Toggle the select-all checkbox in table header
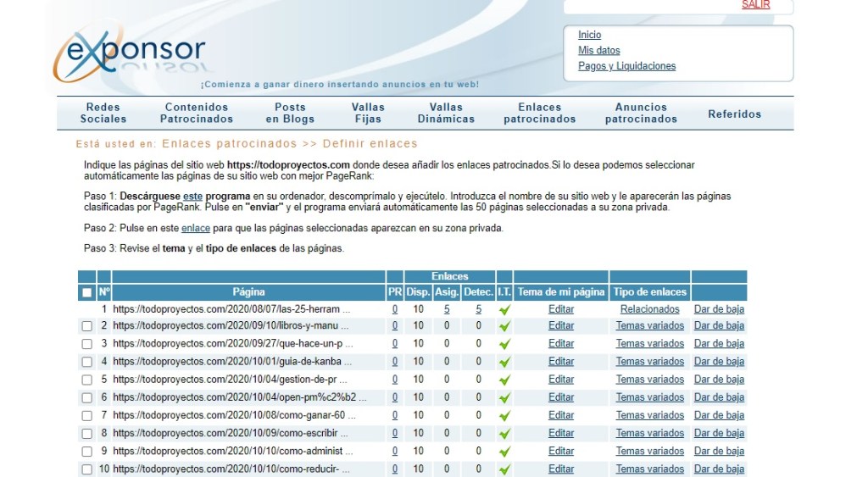The image size is (868, 477). (86, 292)
